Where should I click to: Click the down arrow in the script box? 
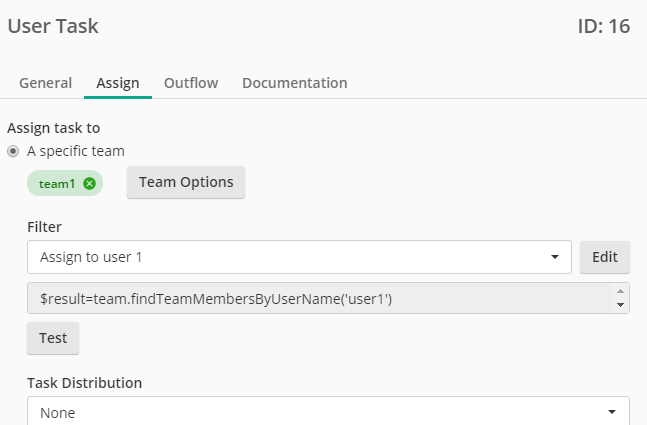620,305
